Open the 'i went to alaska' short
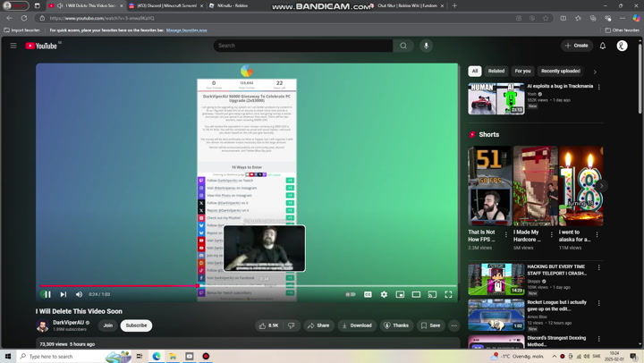This screenshot has width=644, height=363. pos(580,186)
